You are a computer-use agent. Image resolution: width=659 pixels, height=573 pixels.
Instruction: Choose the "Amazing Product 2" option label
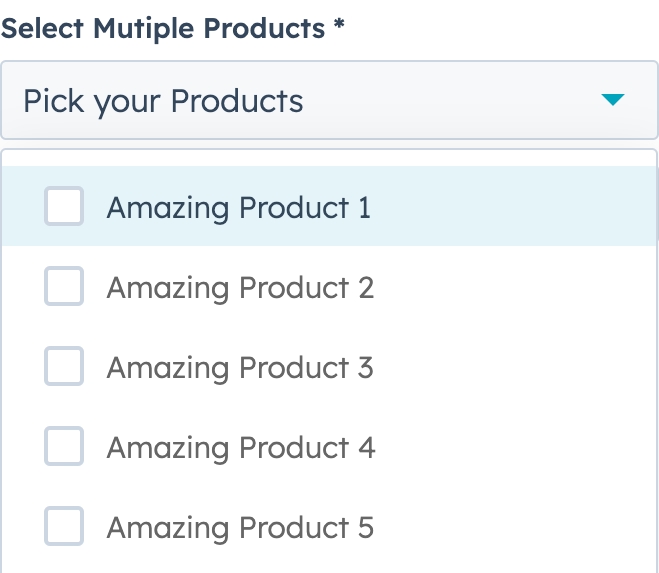click(240, 288)
